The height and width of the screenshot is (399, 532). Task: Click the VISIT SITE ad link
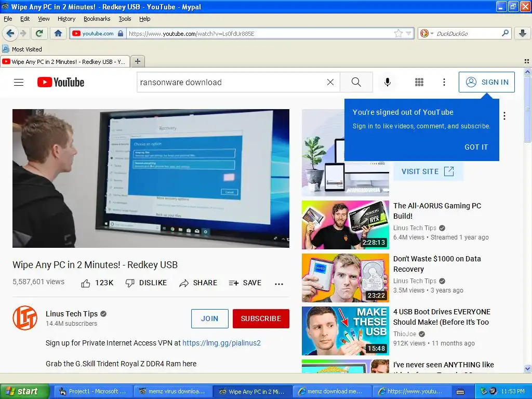428,171
